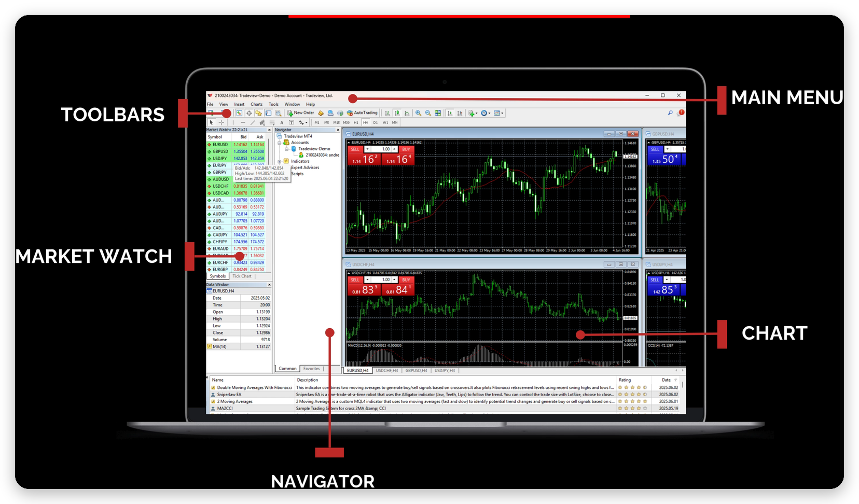Viewport: 859px width, 504px height.
Task: Switch to H1 timeframe
Action: (x=356, y=122)
